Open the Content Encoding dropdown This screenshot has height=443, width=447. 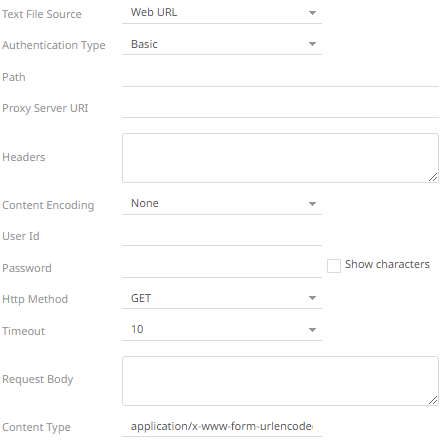coord(222,204)
